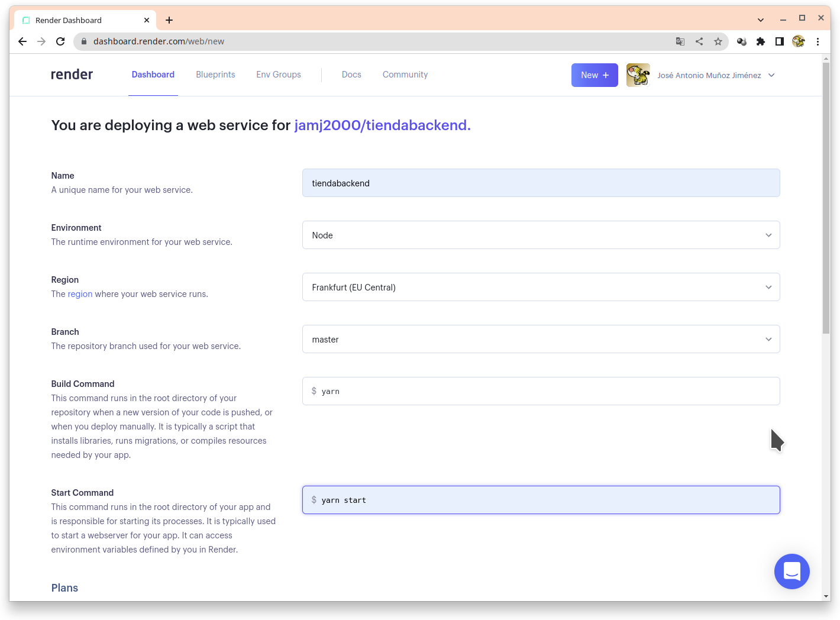Click the page vertical scrollbar thumb

826,198
